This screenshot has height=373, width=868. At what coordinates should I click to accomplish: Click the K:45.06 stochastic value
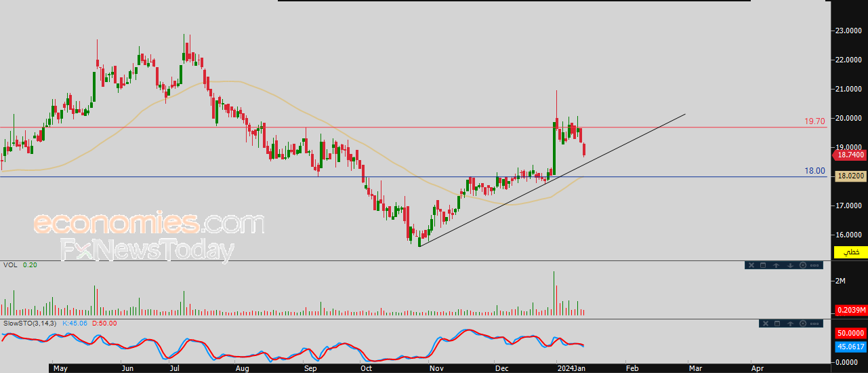pyautogui.click(x=75, y=323)
